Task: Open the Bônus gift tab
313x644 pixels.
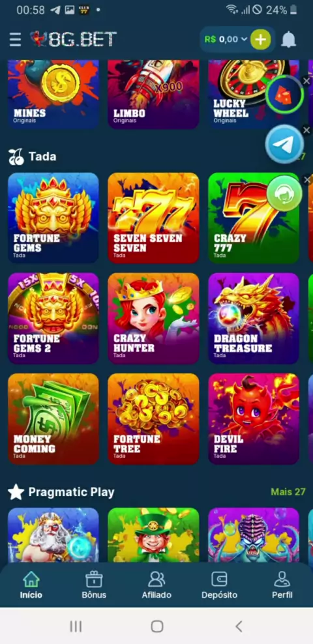Action: click(94, 584)
